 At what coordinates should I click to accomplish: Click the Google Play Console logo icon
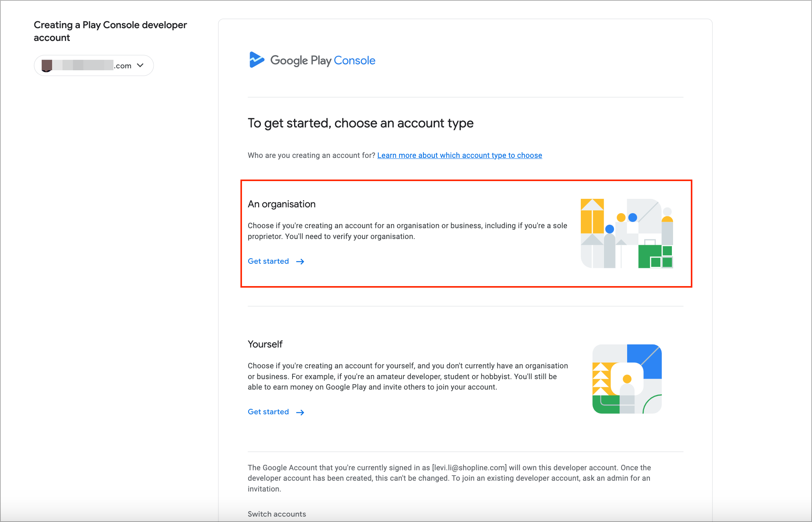(257, 60)
